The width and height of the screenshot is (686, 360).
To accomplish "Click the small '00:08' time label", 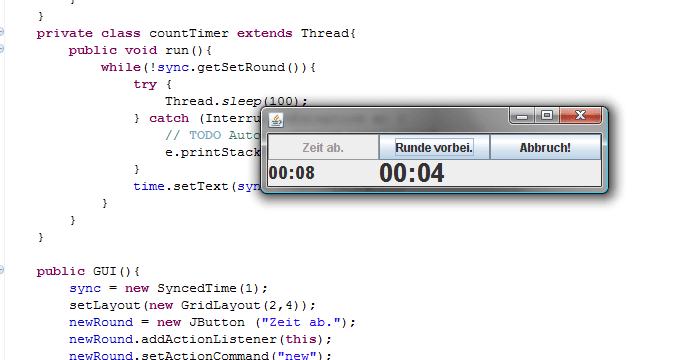I will pyautogui.click(x=291, y=173).
